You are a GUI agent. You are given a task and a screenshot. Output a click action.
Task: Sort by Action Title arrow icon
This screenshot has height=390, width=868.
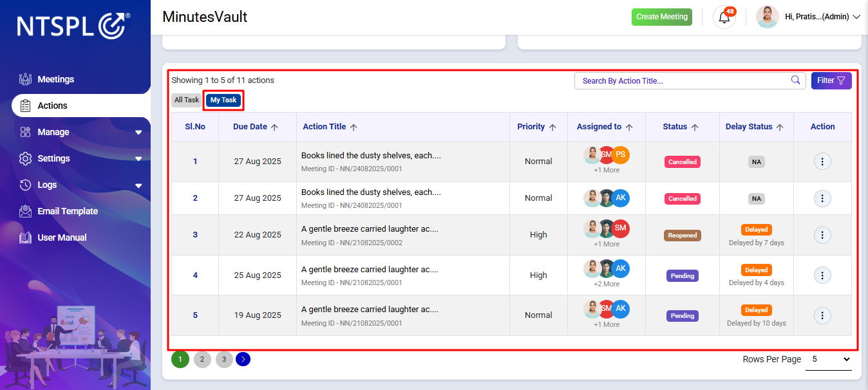click(x=354, y=127)
